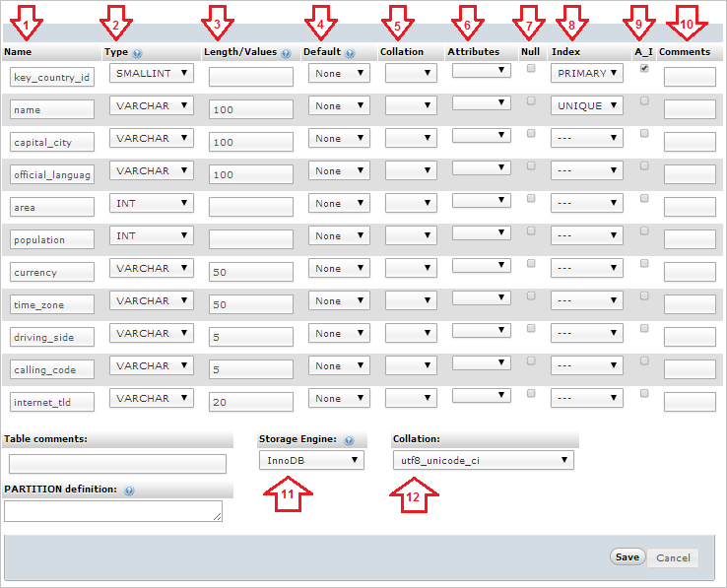Click the help icon beside Type header
Viewport: 727px width, 588px height.
[137, 53]
